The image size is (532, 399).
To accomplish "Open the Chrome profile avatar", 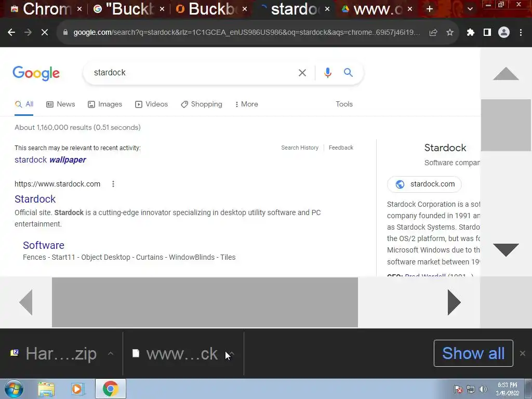I will click(504, 32).
